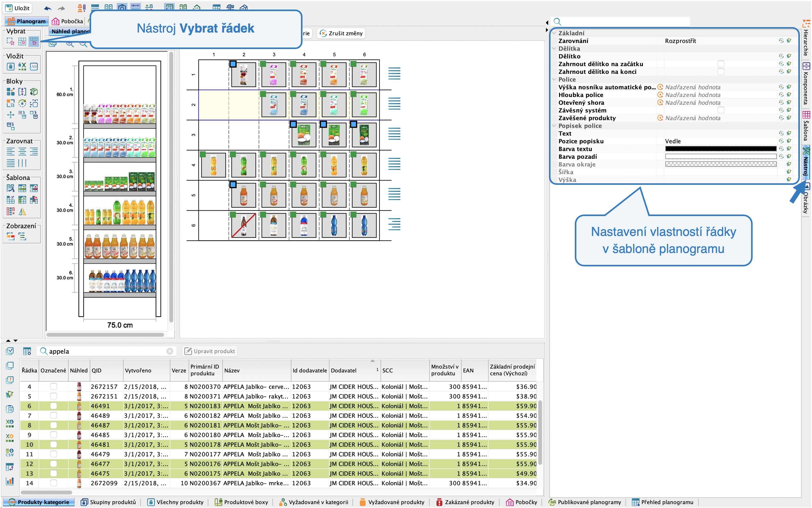The width and height of the screenshot is (812, 508).
Task: Select the grid cell selection tool under Vybrat
Action: tap(22, 41)
